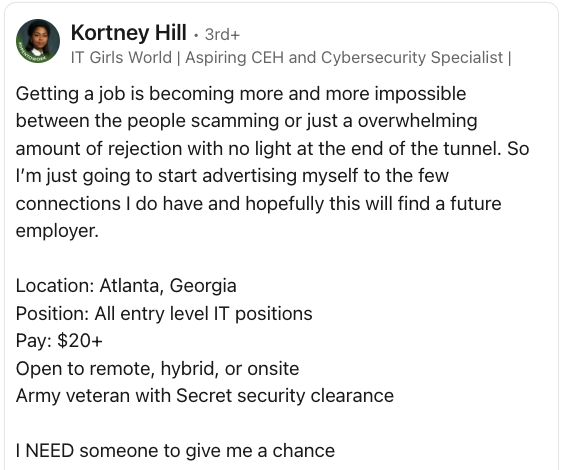Click 'Aspiring CEH and Cybersecurity Specialist' headline
Viewport: 568px width, 470px height.
click(x=344, y=57)
